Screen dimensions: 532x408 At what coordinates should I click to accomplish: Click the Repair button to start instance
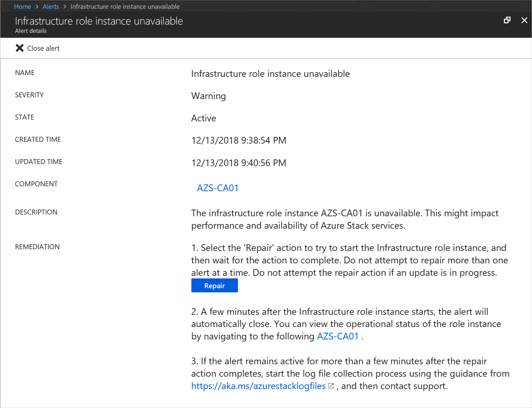coord(214,286)
